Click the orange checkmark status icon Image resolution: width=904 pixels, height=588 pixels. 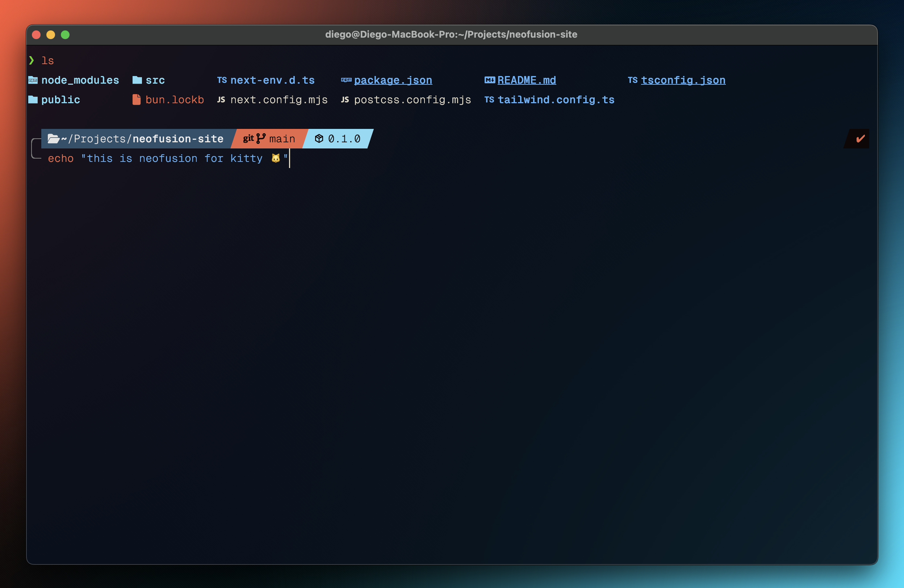860,139
